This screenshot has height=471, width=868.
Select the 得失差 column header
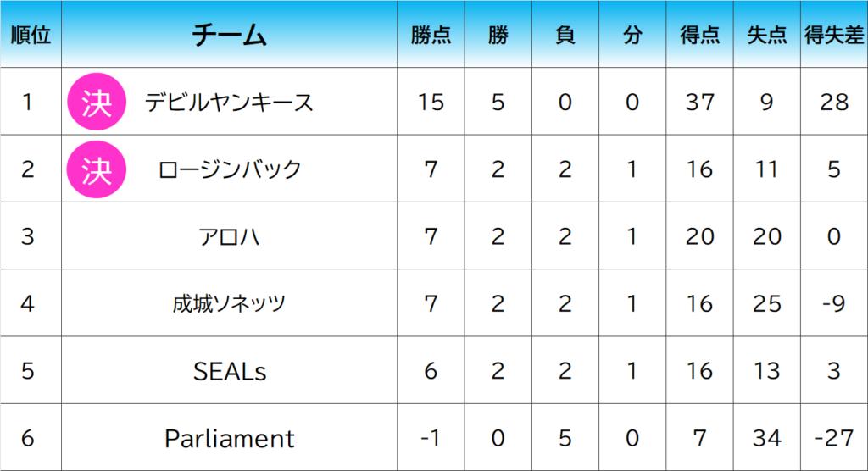coord(834,36)
